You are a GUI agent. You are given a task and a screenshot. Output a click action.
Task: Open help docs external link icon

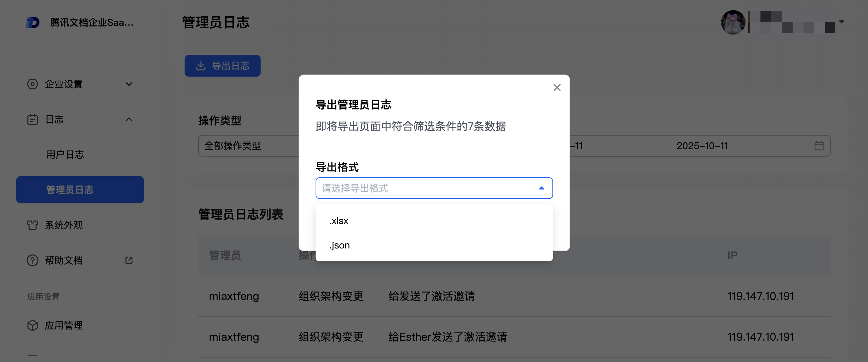pos(129,260)
